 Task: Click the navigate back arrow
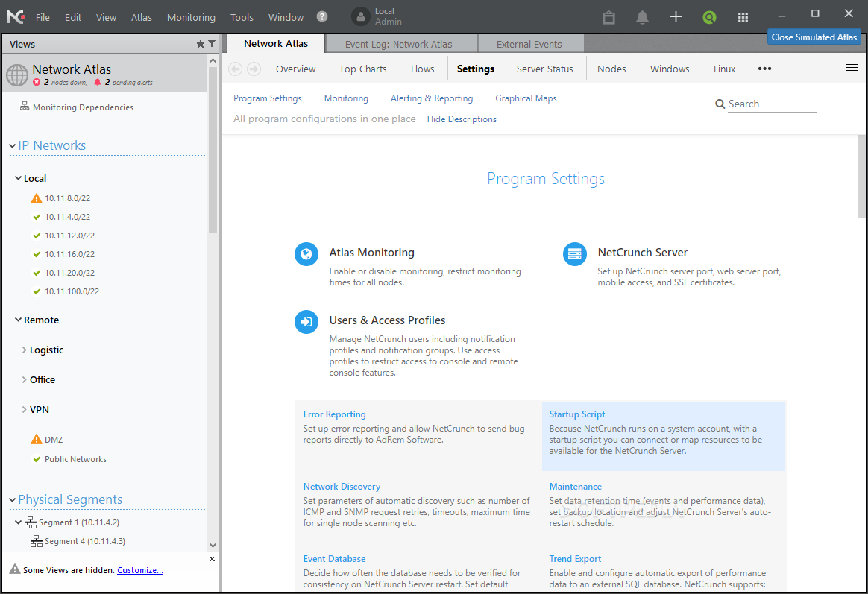[235, 69]
